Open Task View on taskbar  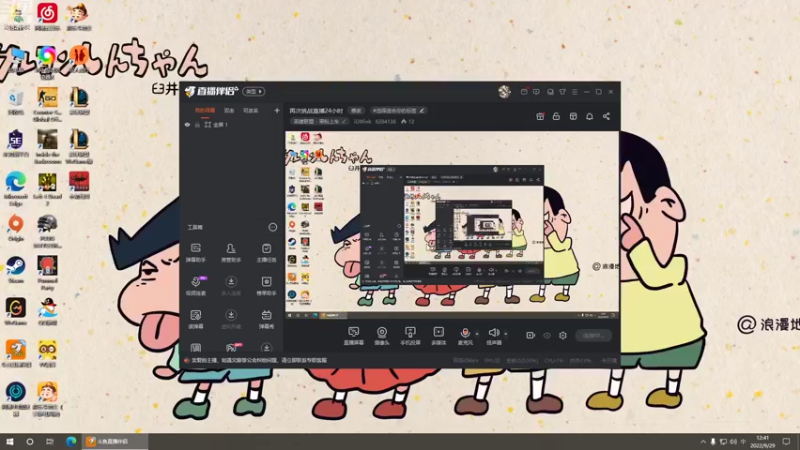[49, 441]
